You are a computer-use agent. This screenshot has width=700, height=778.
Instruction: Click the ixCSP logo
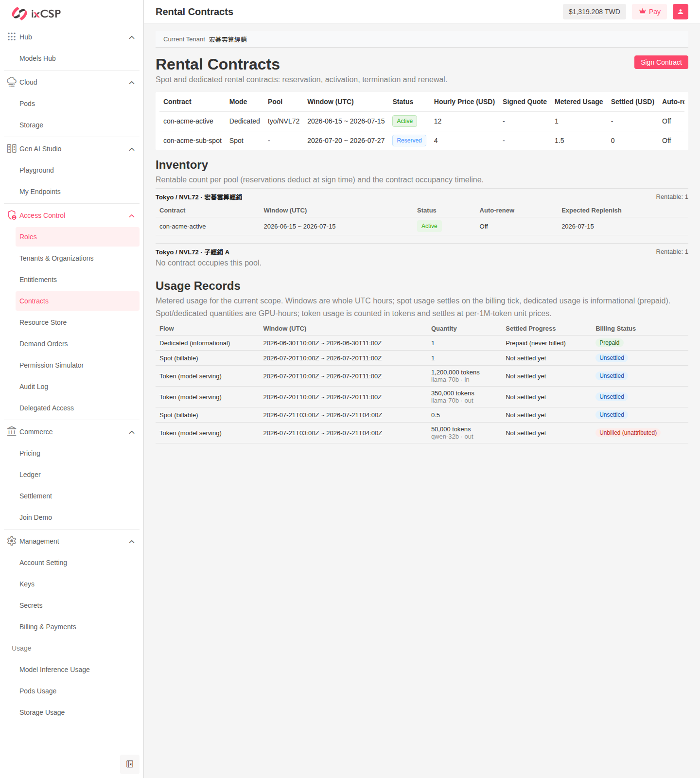click(36, 14)
